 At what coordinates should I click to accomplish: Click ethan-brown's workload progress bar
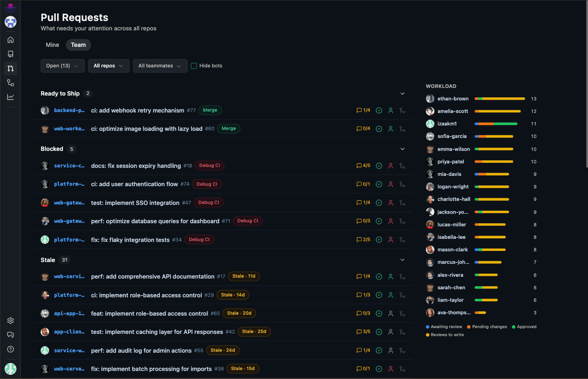point(500,99)
